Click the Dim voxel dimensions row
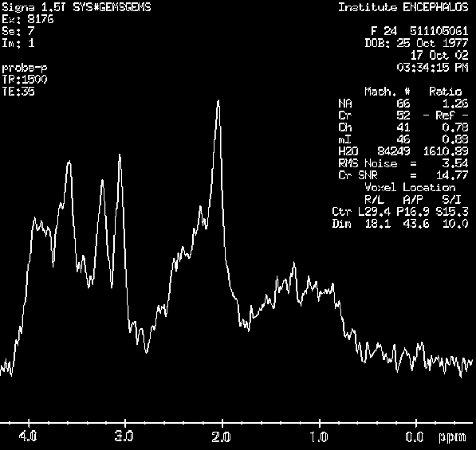 (400, 224)
